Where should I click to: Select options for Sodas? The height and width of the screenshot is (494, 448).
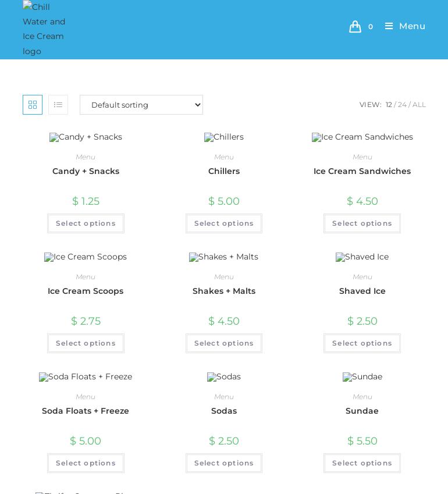[224, 463]
